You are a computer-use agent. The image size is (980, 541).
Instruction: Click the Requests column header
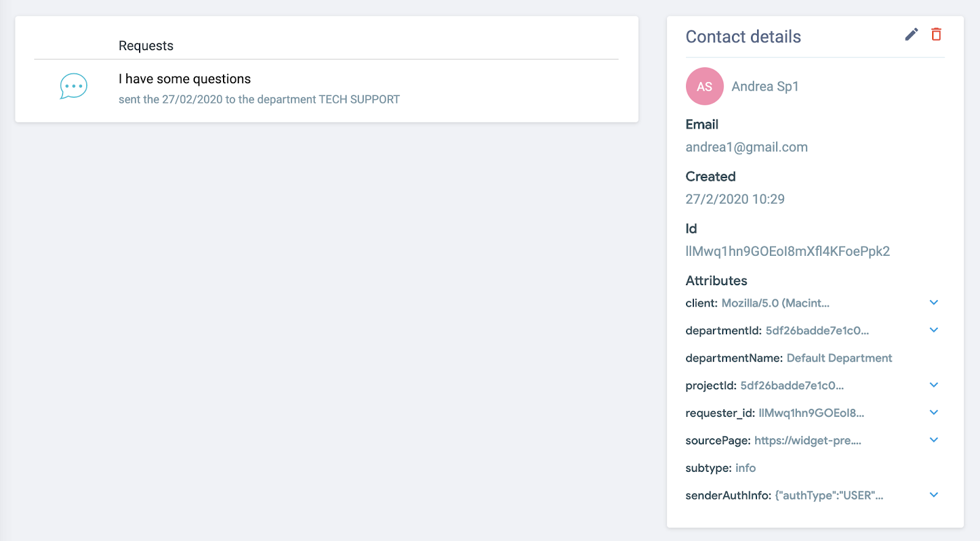click(x=146, y=46)
